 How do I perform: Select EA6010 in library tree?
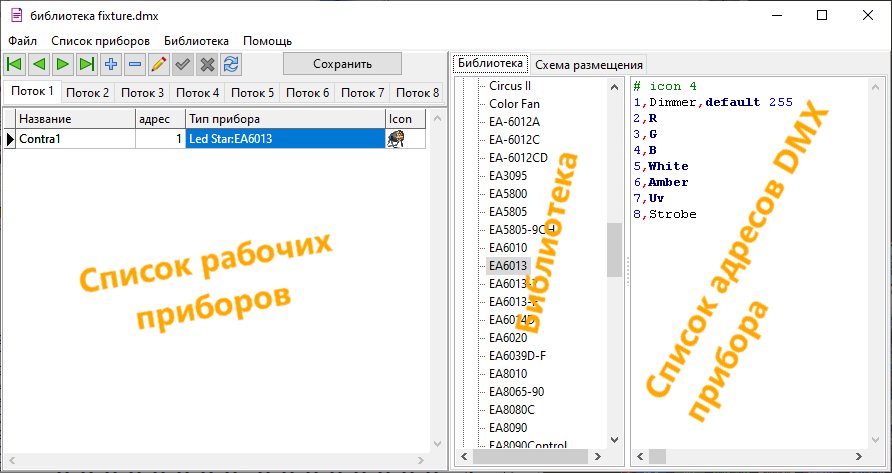click(508, 248)
